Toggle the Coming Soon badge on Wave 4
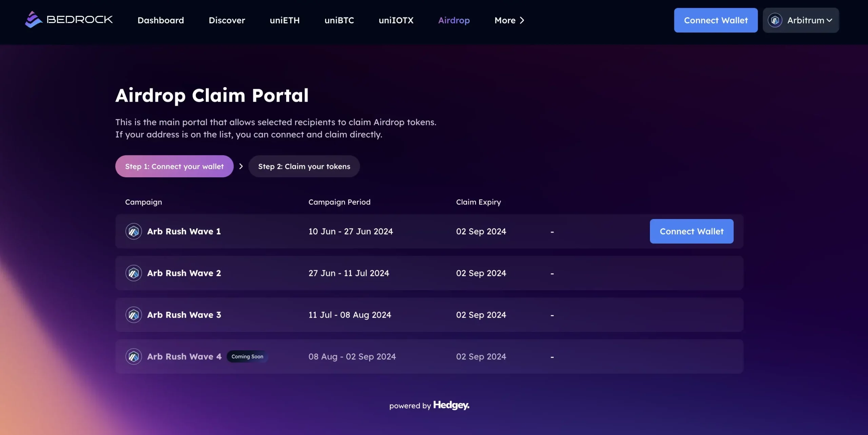The width and height of the screenshot is (868, 435). pyautogui.click(x=247, y=356)
